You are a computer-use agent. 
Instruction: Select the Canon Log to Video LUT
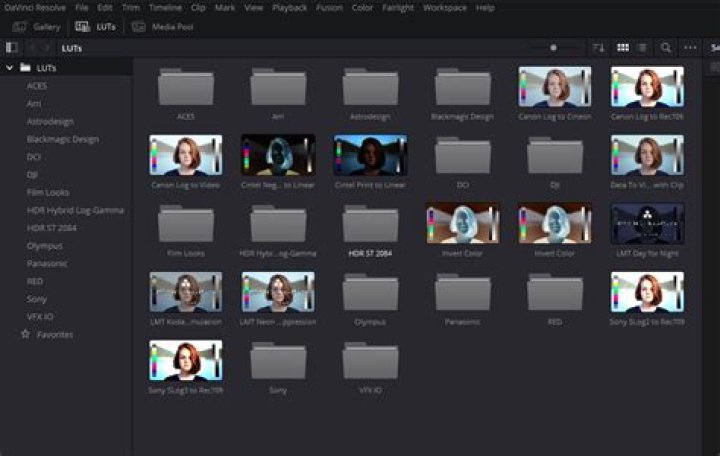click(x=186, y=155)
